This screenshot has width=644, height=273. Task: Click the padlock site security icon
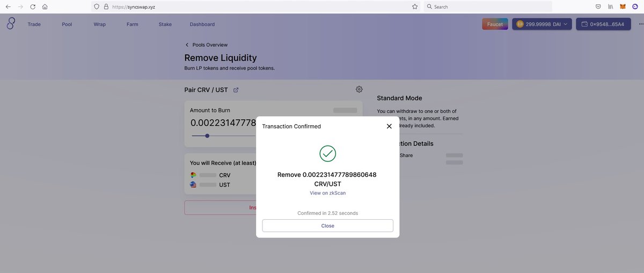[x=106, y=7]
